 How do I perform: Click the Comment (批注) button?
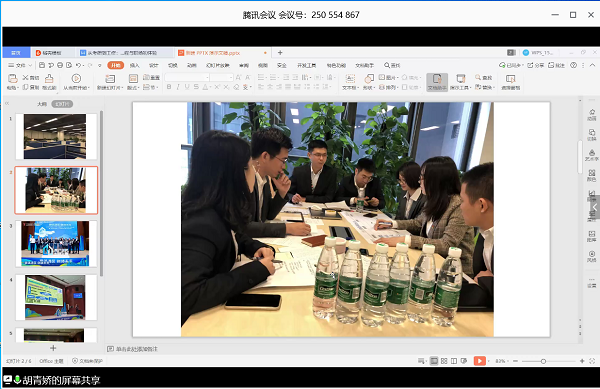tap(556, 65)
